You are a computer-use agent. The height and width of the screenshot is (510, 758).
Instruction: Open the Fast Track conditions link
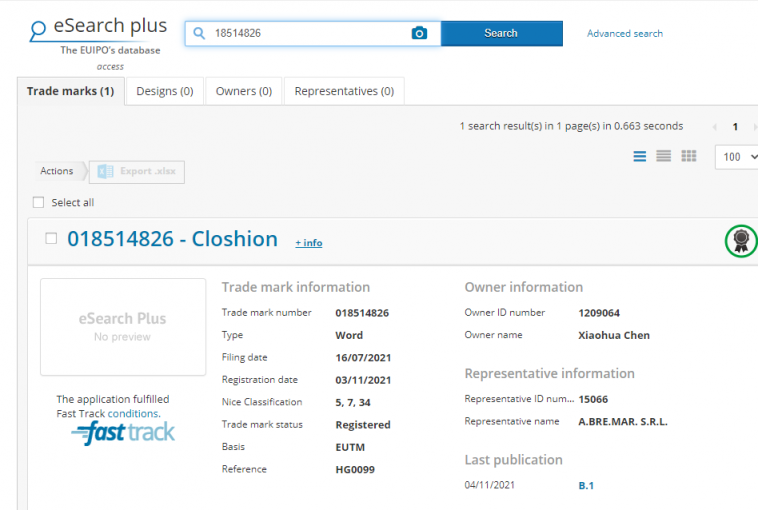[133, 413]
